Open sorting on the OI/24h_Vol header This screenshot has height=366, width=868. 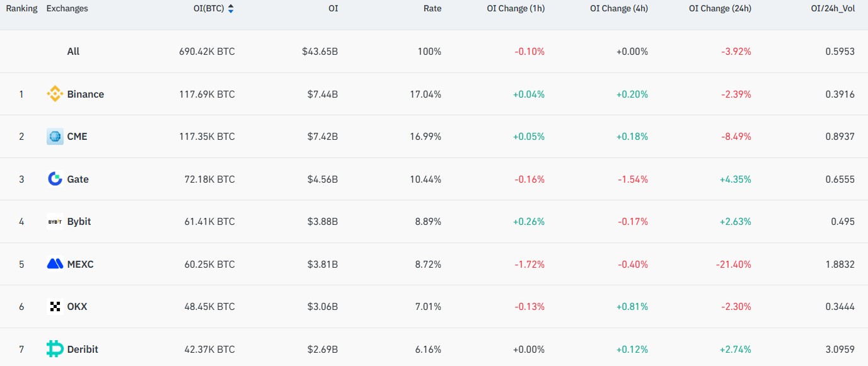coord(833,8)
